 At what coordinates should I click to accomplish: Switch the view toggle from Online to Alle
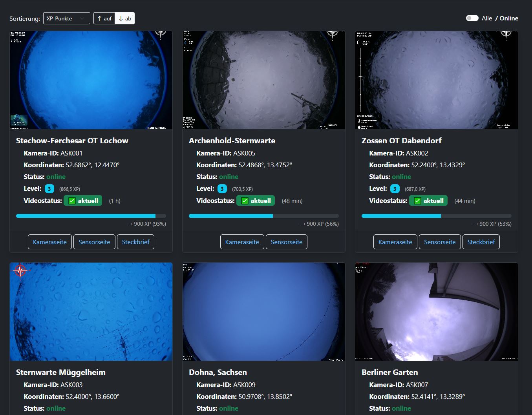(472, 18)
